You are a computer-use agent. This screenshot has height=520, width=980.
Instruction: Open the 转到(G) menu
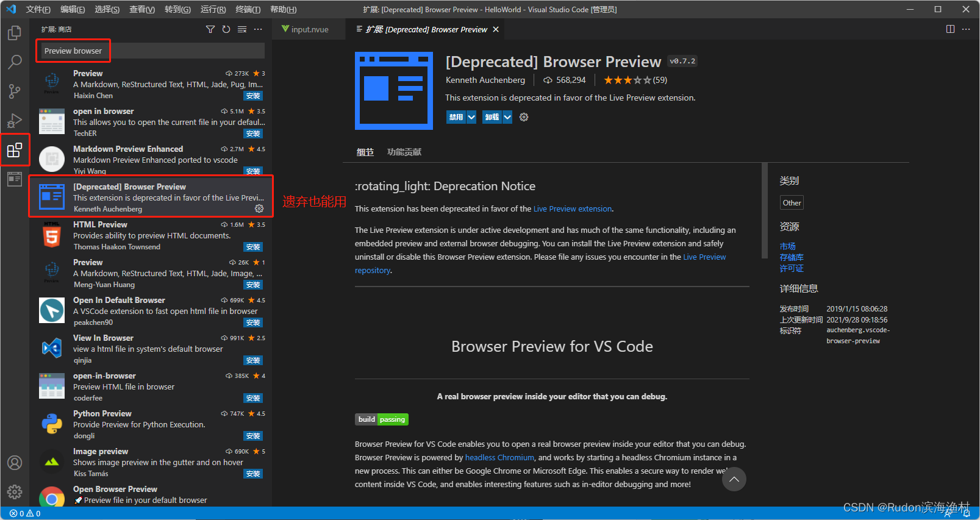(177, 9)
